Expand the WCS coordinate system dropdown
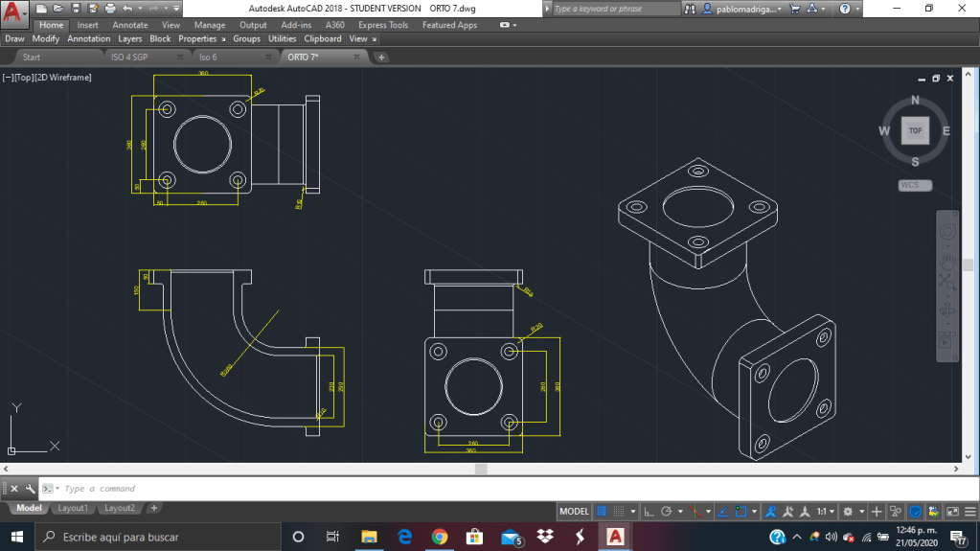The image size is (980, 551). [x=915, y=186]
